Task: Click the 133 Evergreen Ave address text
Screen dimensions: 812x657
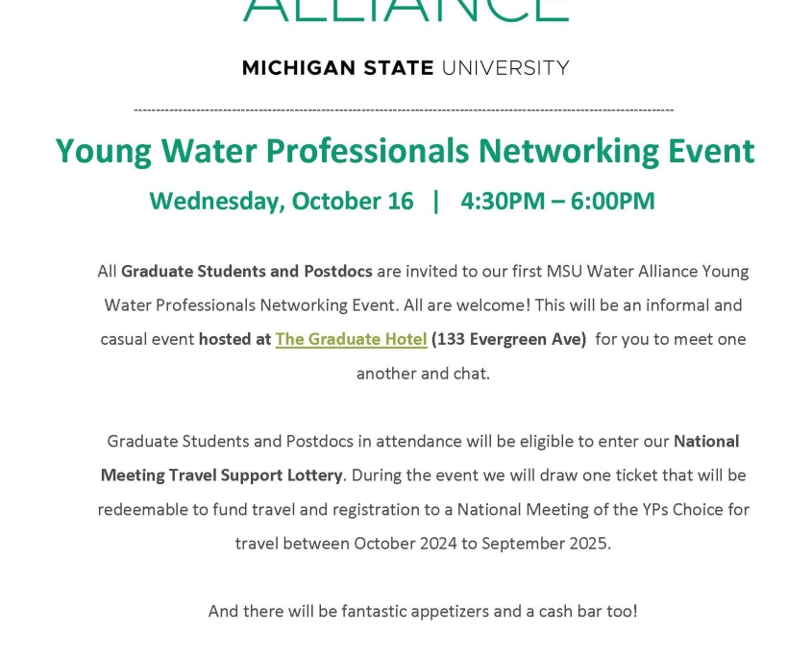Action: pyautogui.click(x=508, y=339)
